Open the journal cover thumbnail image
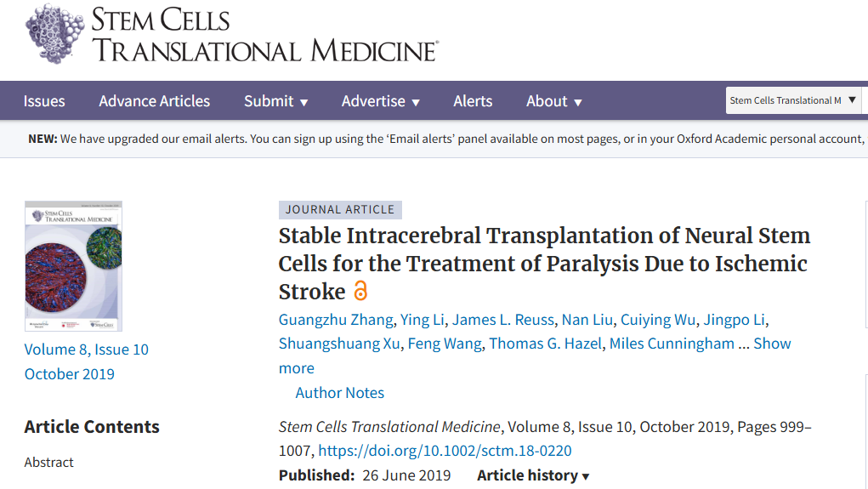This screenshot has height=489, width=868. pyautogui.click(x=73, y=265)
